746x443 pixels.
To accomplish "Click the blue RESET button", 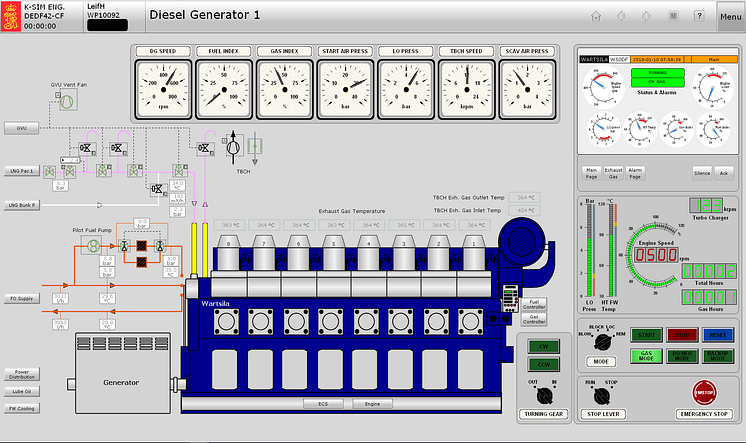I will (x=717, y=335).
